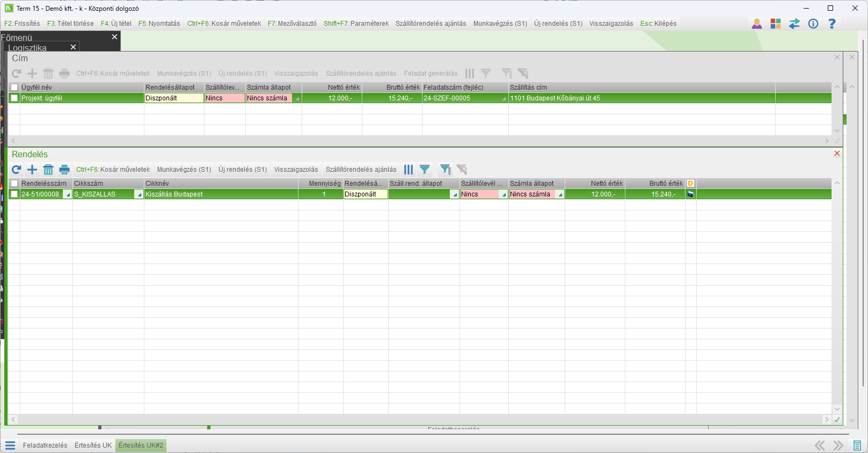
Task: Filter funnel icon in the Cím panel
Action: (x=486, y=74)
